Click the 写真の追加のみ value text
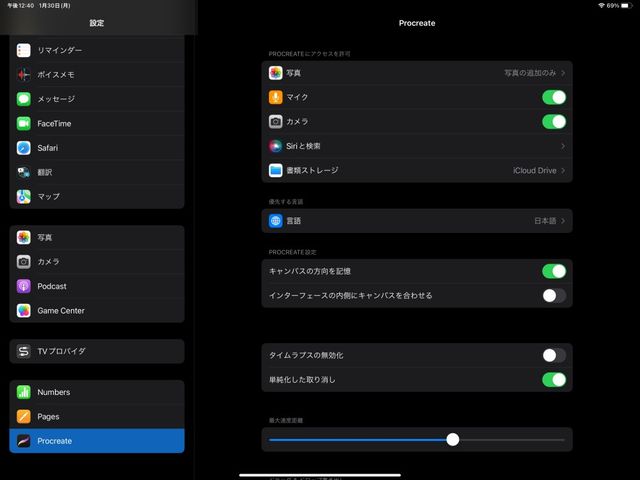 530,73
